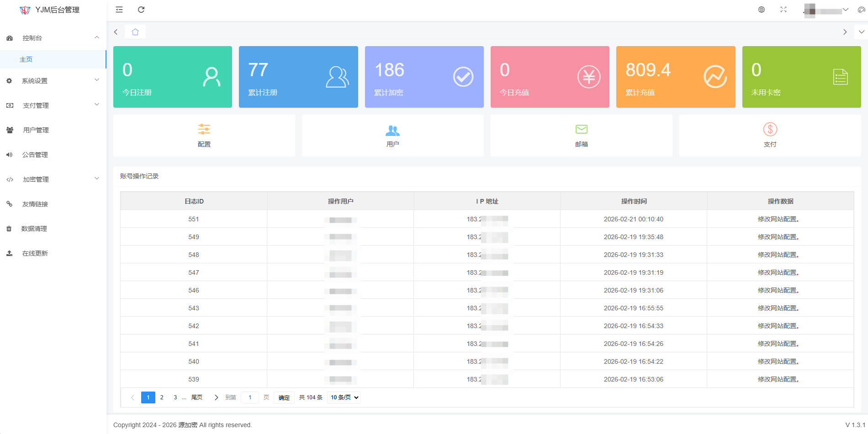868x434 pixels.
Task: Open the theme palette icon
Action: (861, 10)
